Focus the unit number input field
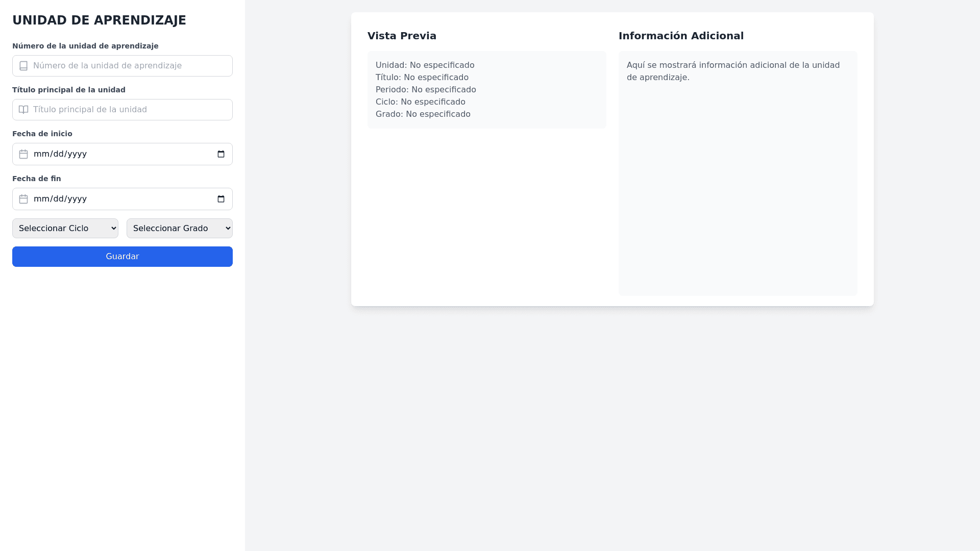The width and height of the screenshot is (980, 551). point(128,66)
